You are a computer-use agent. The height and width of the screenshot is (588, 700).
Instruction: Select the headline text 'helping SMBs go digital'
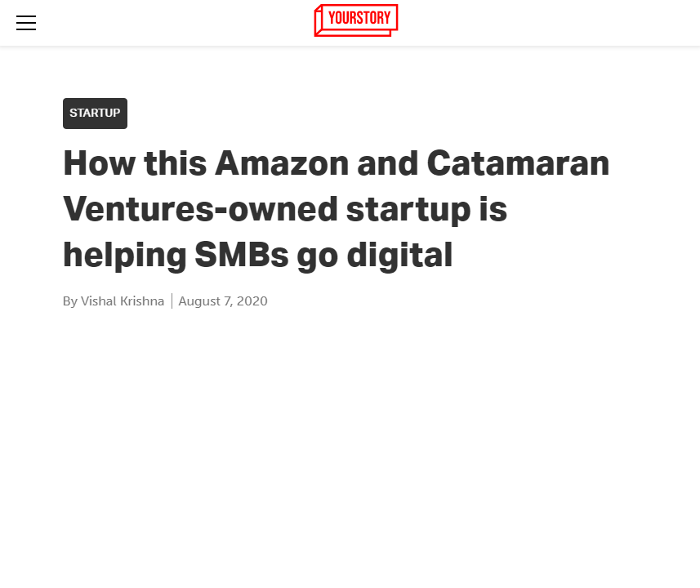pyautogui.click(x=256, y=254)
